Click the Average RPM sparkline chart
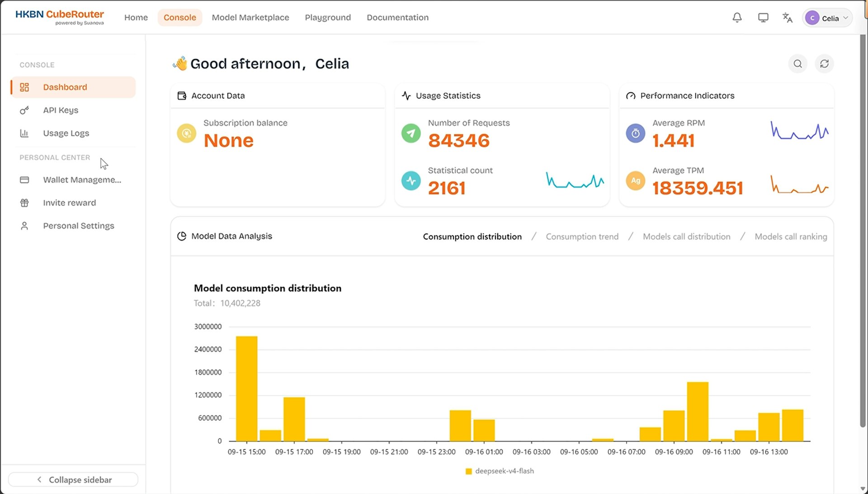Image resolution: width=868 pixels, height=494 pixels. (x=799, y=131)
